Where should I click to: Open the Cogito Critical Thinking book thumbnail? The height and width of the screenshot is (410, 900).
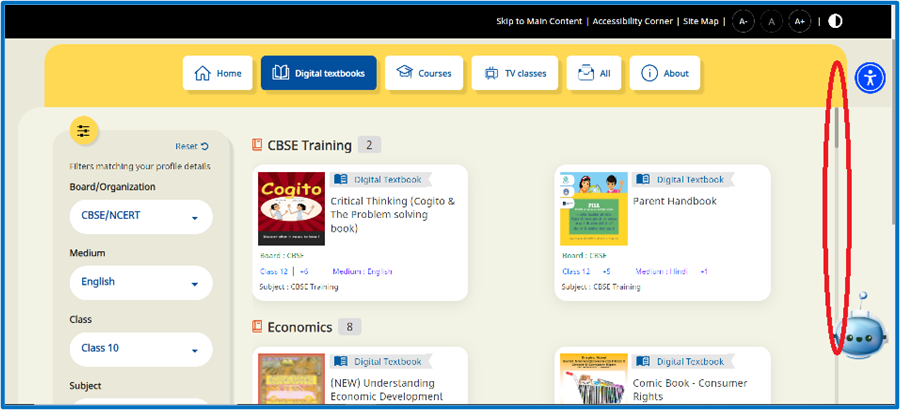pos(291,209)
